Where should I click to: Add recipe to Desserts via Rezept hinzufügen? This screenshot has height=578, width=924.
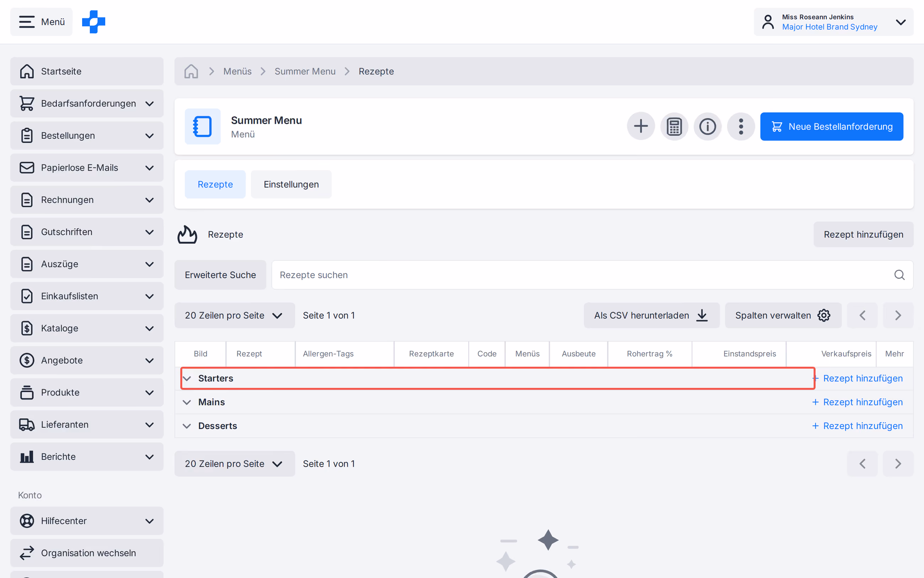click(x=857, y=426)
